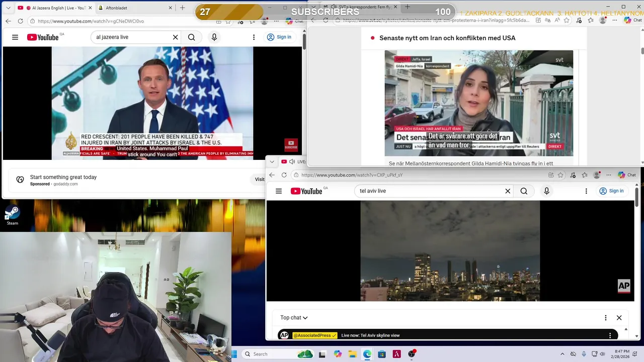Switch to Microsoft Edge on taskbar
This screenshot has width=644, height=362.
click(x=367, y=354)
